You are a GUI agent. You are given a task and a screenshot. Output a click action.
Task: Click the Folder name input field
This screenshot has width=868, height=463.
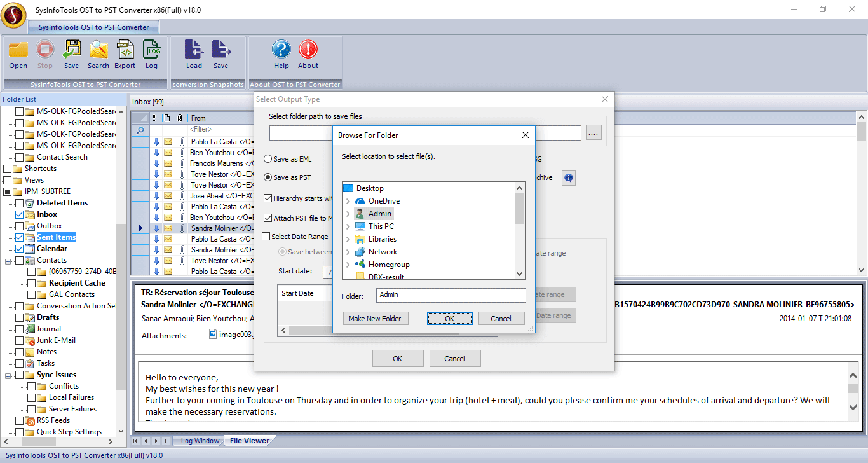click(x=451, y=295)
